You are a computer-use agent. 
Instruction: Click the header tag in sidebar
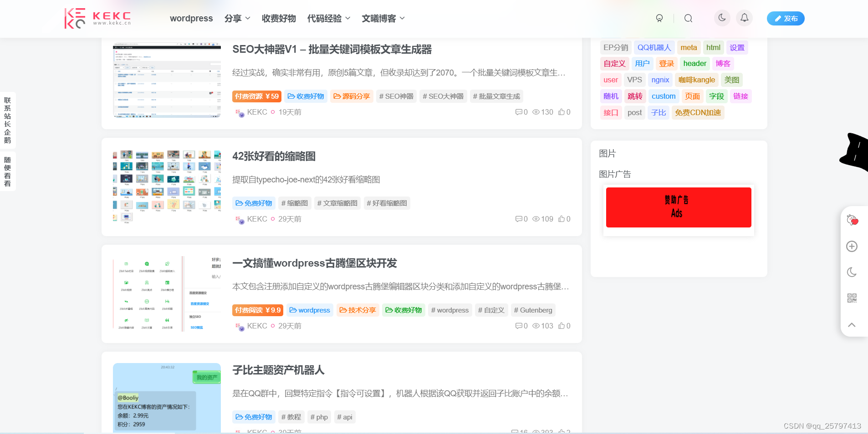click(695, 63)
